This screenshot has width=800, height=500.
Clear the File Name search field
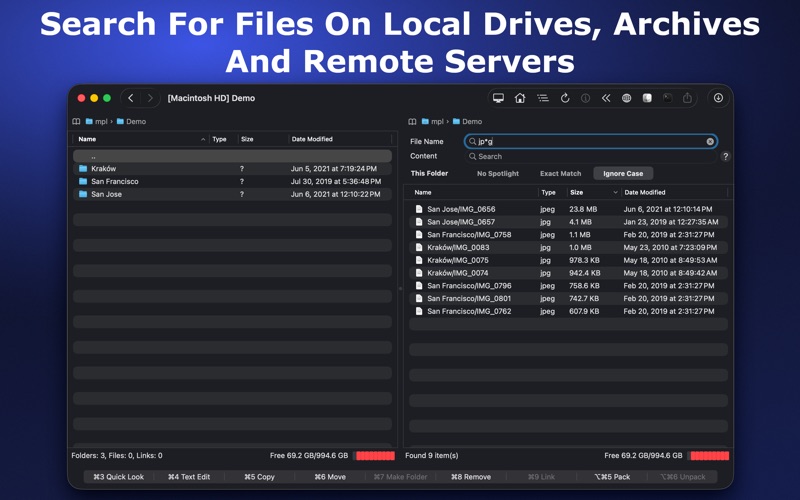point(710,141)
